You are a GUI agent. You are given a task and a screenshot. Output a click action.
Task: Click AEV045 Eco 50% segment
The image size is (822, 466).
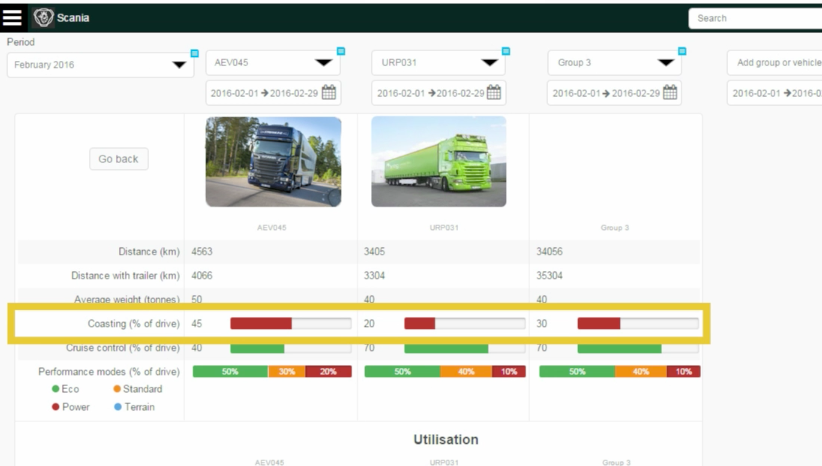(x=231, y=372)
